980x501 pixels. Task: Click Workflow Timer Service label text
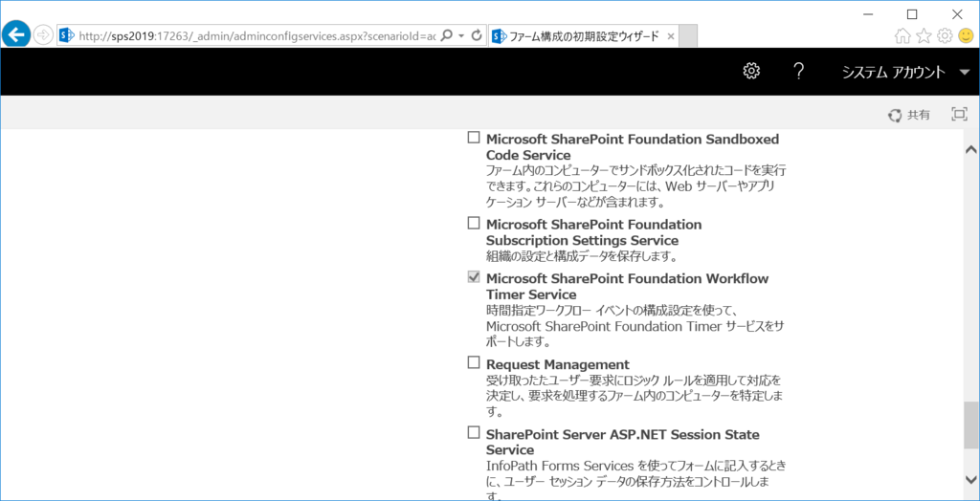627,286
